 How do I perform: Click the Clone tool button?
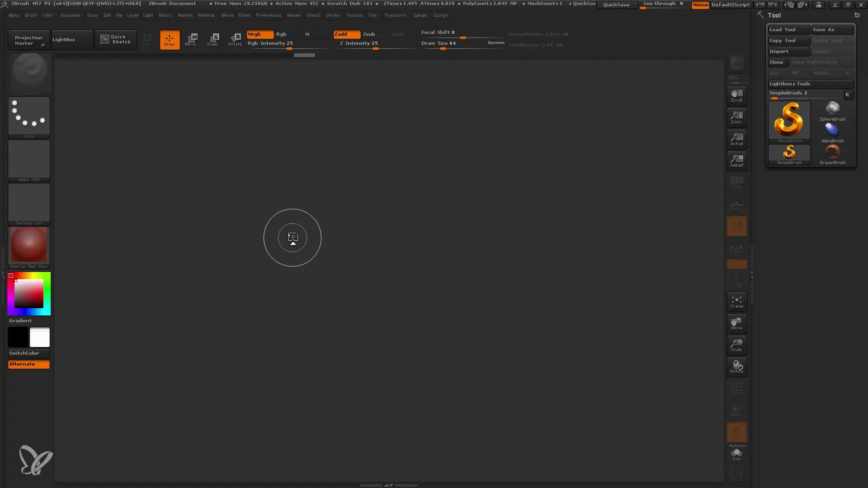[x=778, y=62]
